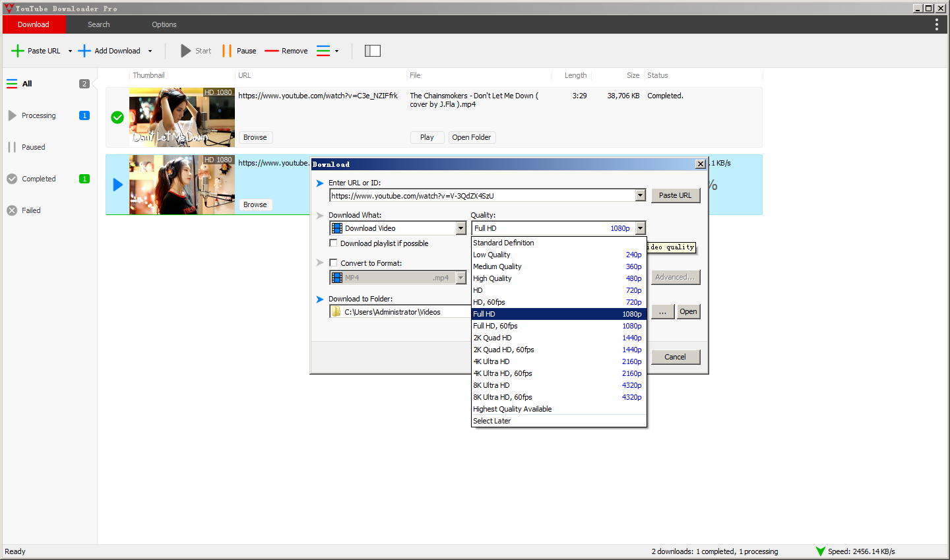Select 2K Quad HD 1440p
This screenshot has height=560, width=950.
[559, 338]
